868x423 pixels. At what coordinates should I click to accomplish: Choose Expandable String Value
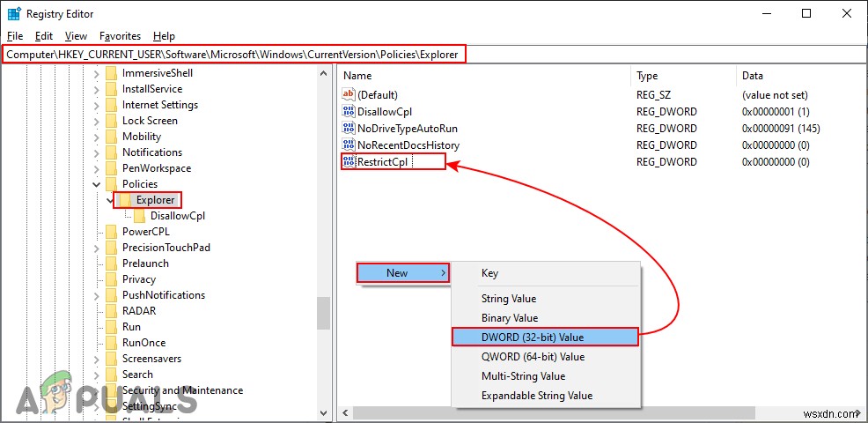[x=546, y=396]
